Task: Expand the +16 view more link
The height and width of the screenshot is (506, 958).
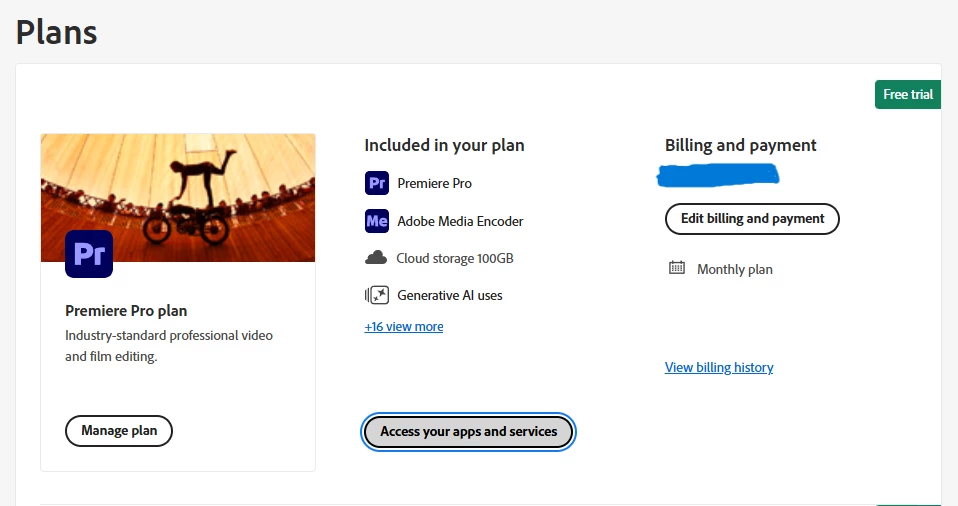Action: 404,327
